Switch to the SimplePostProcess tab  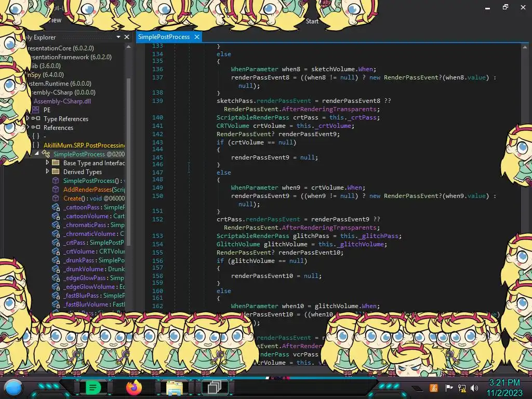click(x=164, y=37)
